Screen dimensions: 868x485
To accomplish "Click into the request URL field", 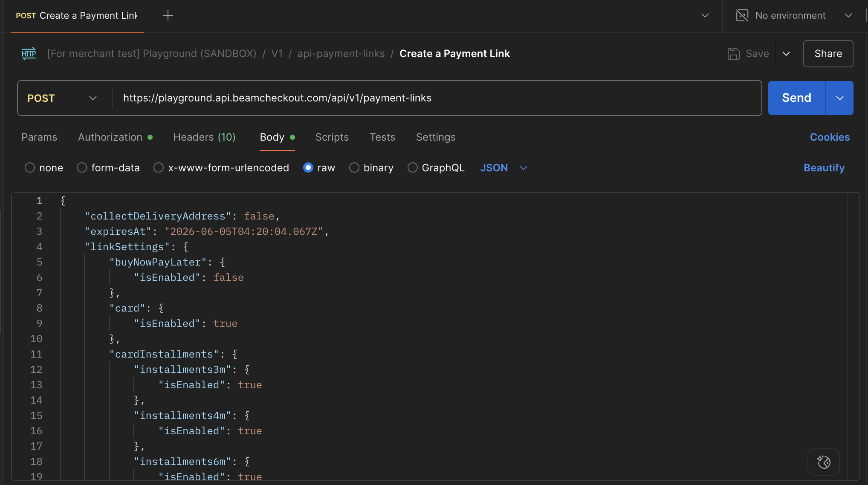I will tap(437, 98).
